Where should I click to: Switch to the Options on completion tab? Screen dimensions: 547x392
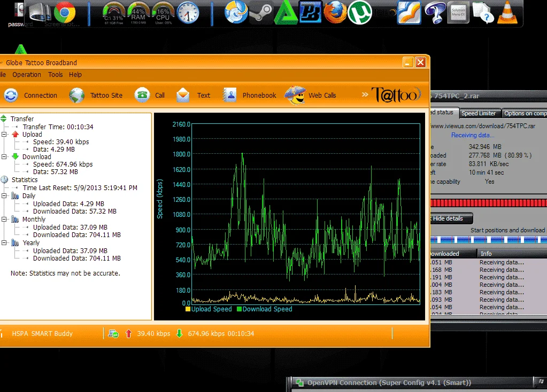524,113
